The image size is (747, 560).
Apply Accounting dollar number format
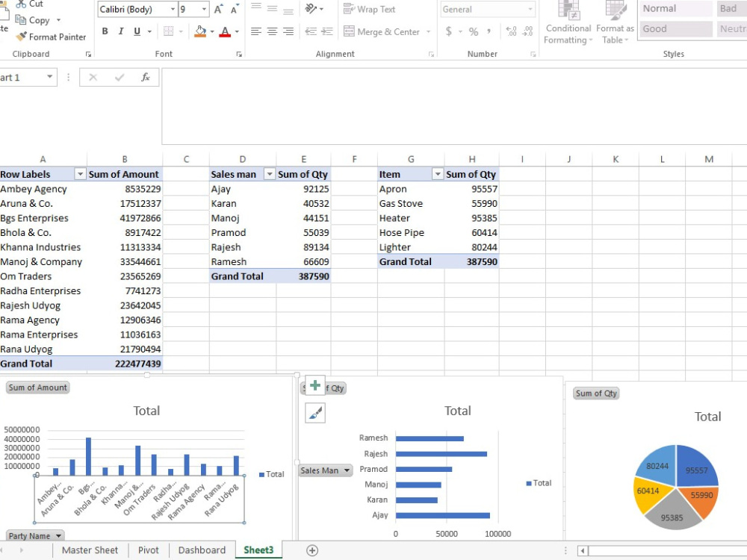449,31
